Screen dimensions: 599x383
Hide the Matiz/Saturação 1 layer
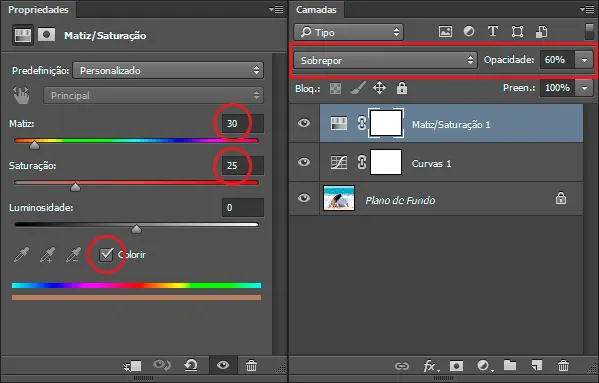(304, 123)
